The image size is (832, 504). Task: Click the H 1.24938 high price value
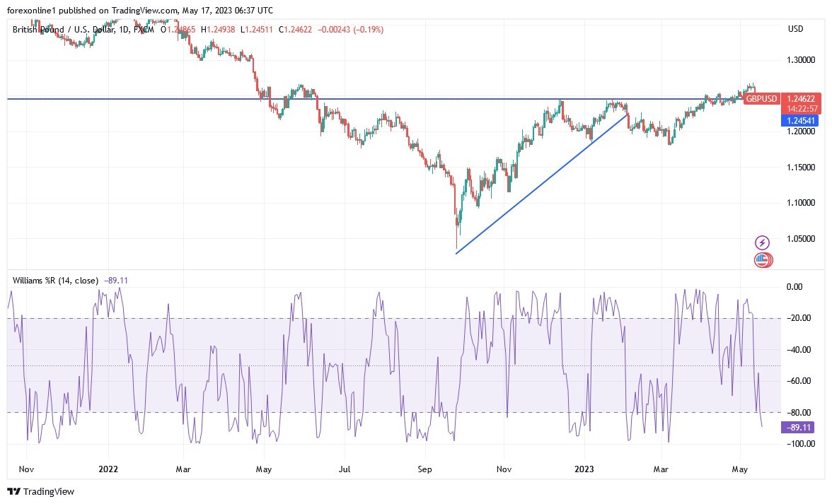pos(219,30)
